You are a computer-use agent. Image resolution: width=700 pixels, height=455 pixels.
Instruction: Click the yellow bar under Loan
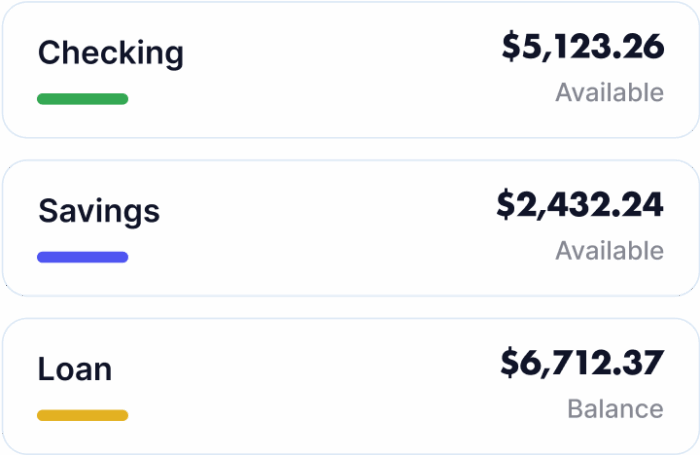point(82,415)
